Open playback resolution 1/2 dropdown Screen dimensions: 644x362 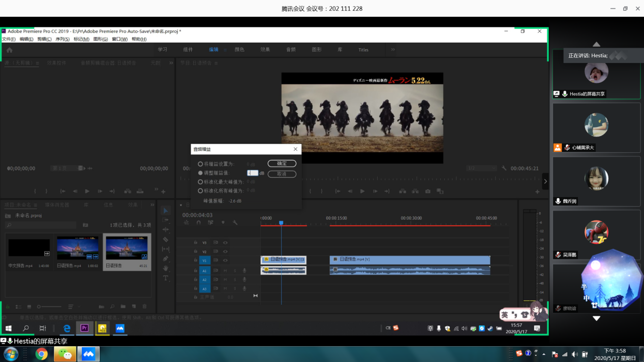tap(481, 168)
